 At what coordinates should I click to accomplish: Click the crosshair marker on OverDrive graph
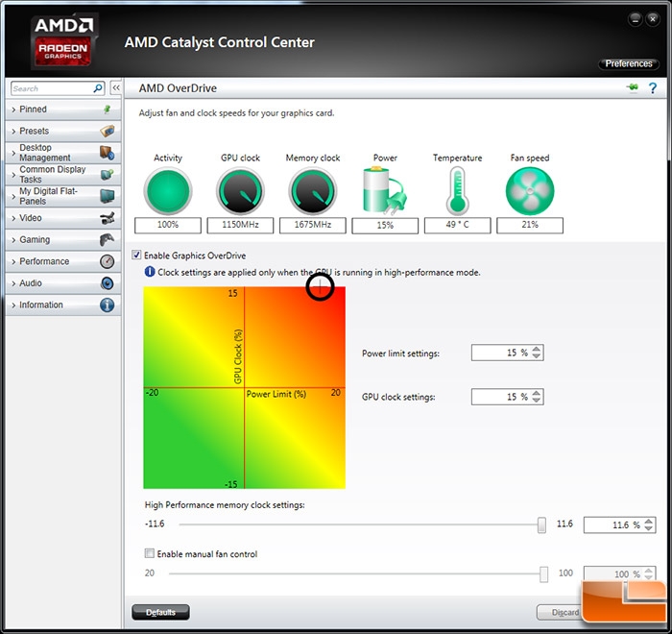[320, 287]
